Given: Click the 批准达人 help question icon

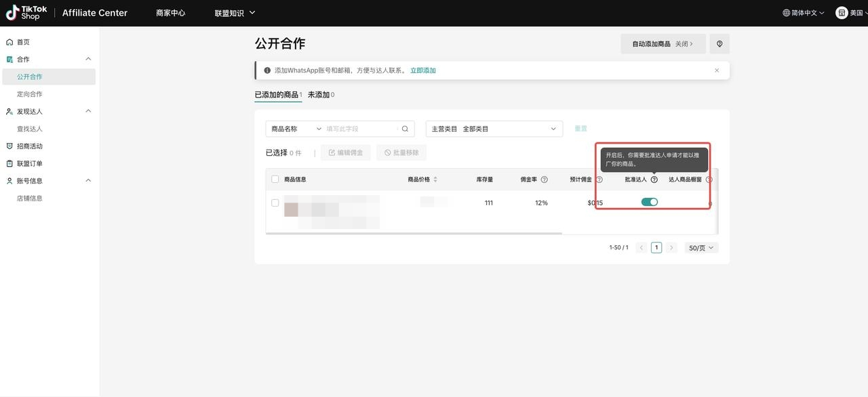Looking at the screenshot, I should 654,180.
